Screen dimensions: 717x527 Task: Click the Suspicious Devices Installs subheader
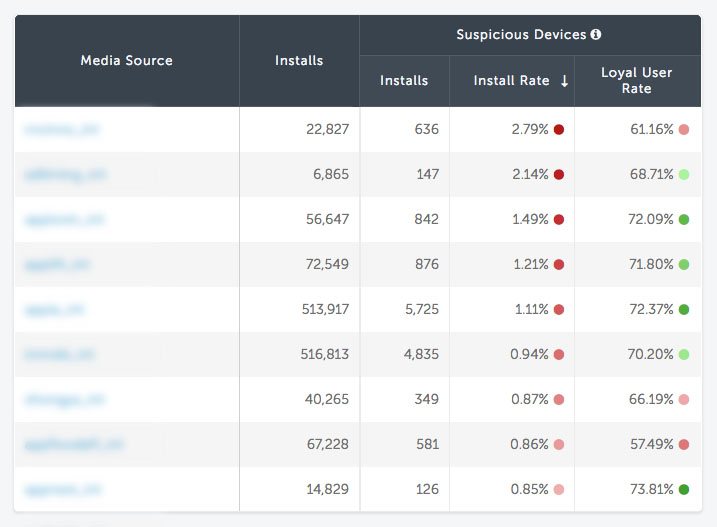point(404,81)
